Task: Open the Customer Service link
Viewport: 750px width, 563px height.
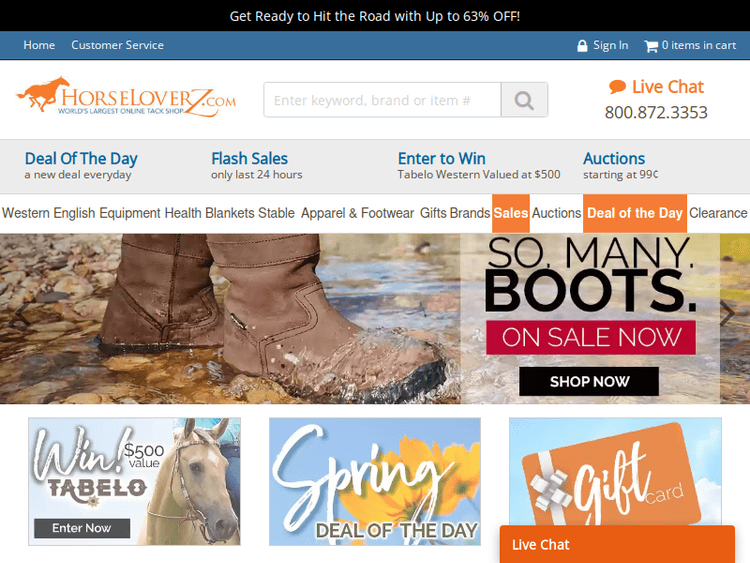Action: (x=117, y=45)
